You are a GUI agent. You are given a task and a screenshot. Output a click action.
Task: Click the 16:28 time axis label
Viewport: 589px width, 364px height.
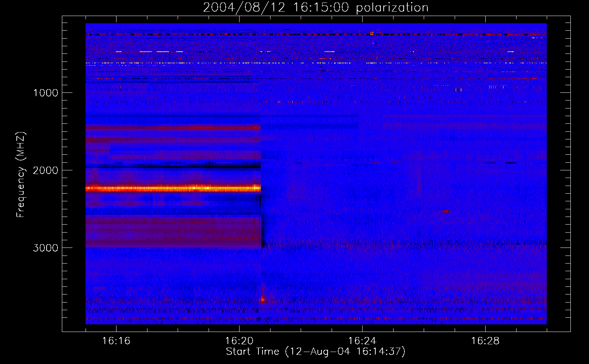pos(485,341)
